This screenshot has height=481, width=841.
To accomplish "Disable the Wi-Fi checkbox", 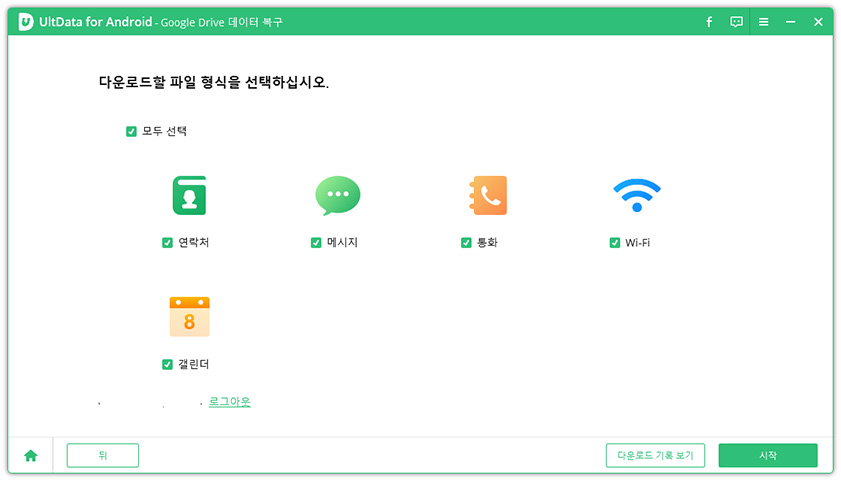I will 615,243.
